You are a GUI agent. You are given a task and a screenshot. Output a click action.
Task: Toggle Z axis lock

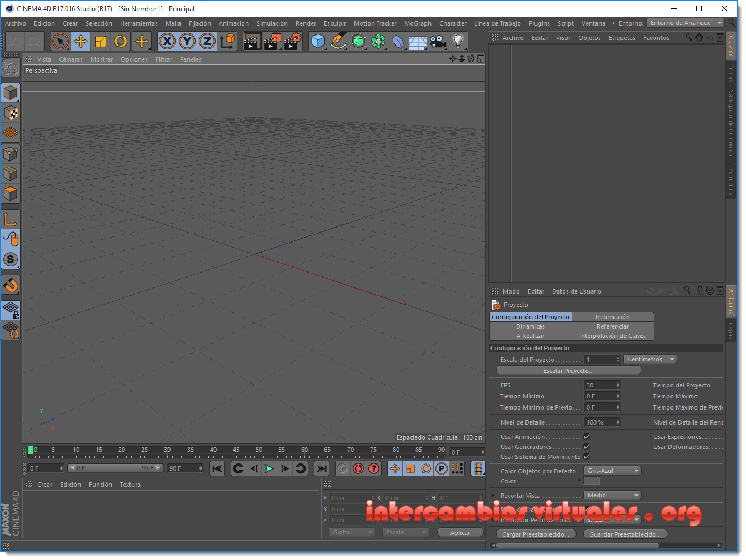pos(207,41)
